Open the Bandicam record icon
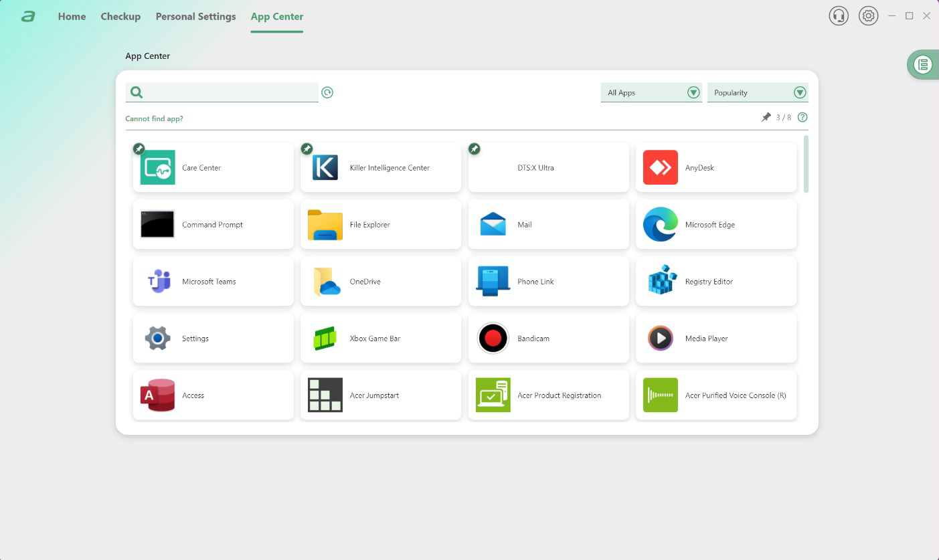Screen dimensions: 939x560 [x=493, y=339]
